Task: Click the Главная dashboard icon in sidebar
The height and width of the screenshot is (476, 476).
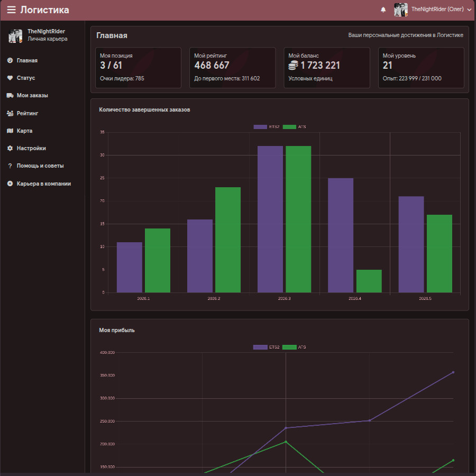Action: pos(10,60)
